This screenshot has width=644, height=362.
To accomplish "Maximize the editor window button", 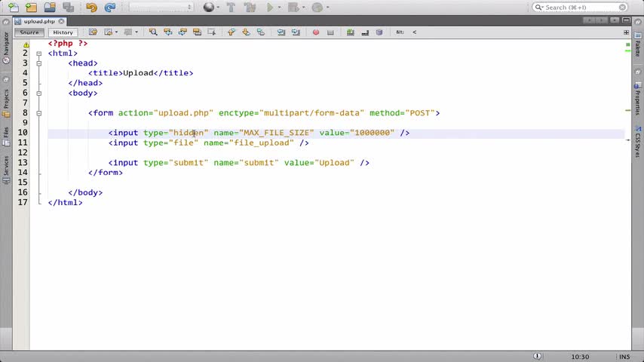I will [x=626, y=20].
